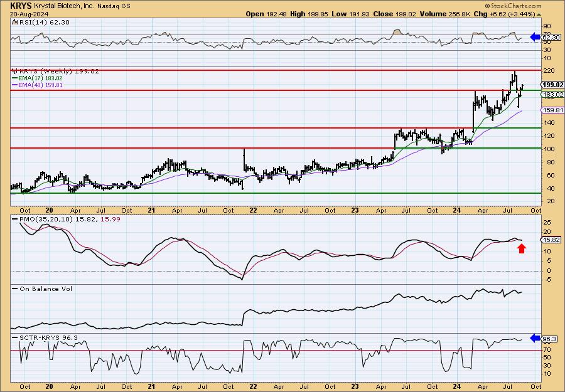Click the SCTR-KRYS 96.3 panel label
The image size is (565, 392).
point(48,338)
